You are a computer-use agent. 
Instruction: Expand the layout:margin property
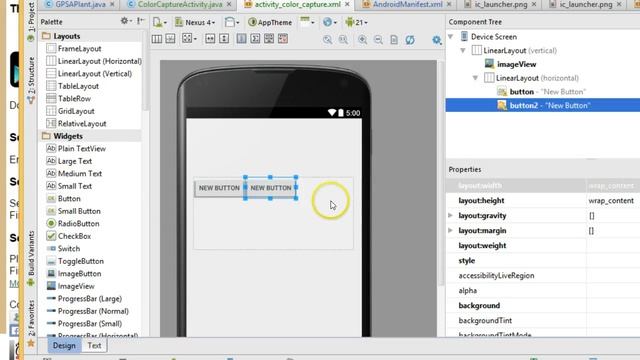451,231
